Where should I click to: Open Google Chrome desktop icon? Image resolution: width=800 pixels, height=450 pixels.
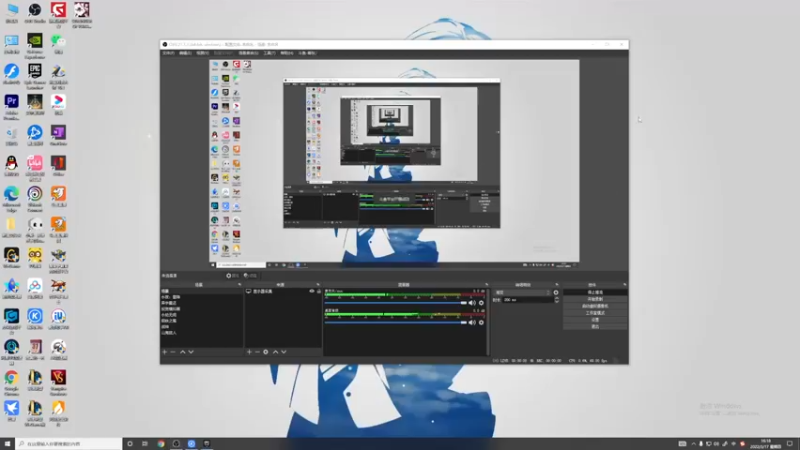click(11, 382)
